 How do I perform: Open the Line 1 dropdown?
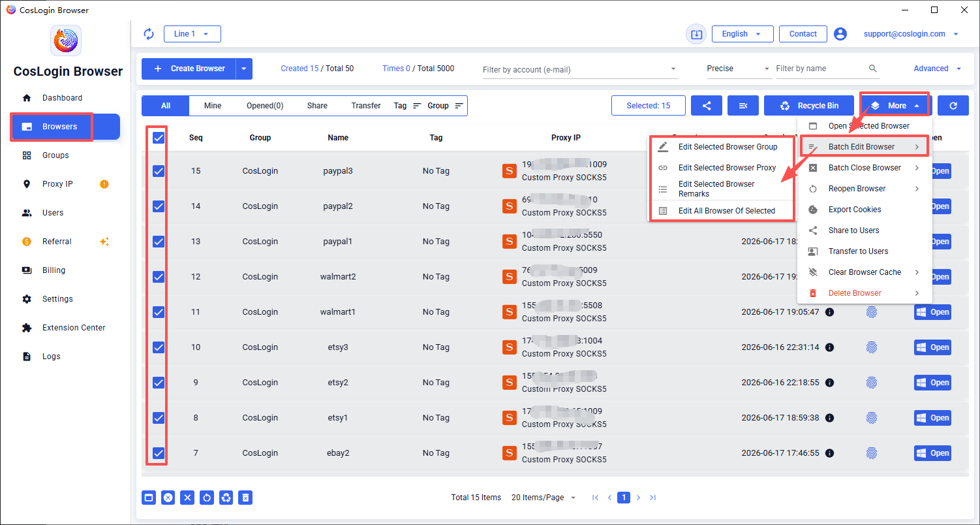[192, 34]
